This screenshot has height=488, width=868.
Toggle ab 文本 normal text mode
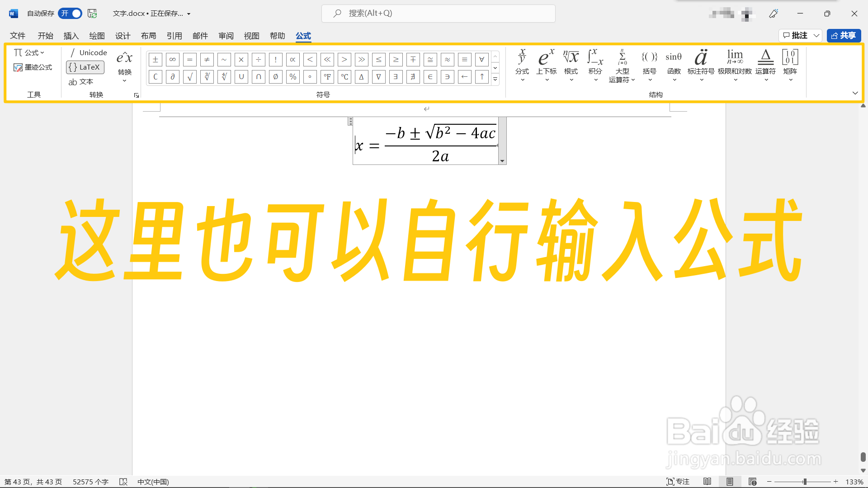pos(81,82)
